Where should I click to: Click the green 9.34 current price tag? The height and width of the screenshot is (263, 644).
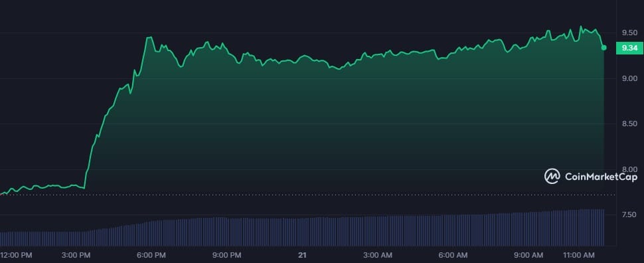[629, 48]
